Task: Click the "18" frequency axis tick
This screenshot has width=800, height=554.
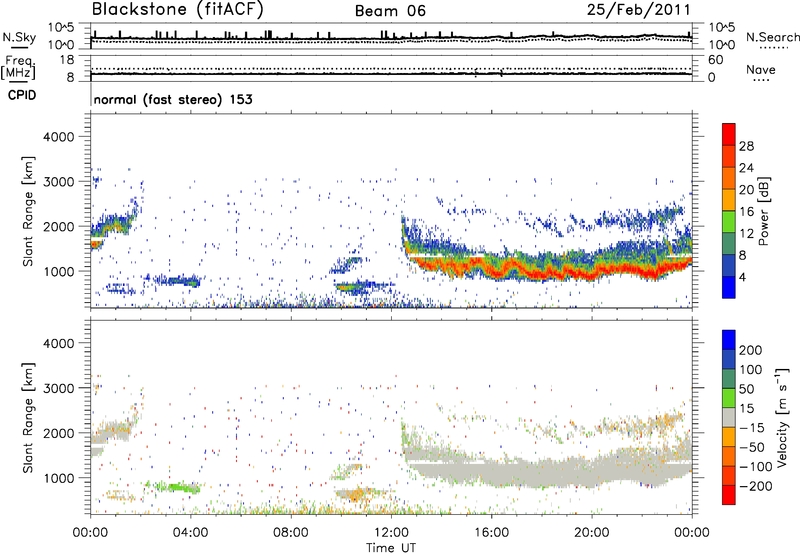Action: tap(67, 60)
